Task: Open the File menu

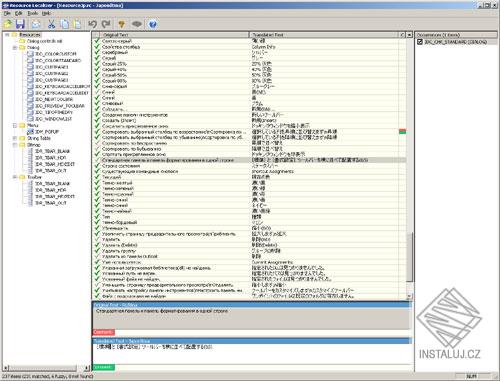Action: (x=7, y=13)
